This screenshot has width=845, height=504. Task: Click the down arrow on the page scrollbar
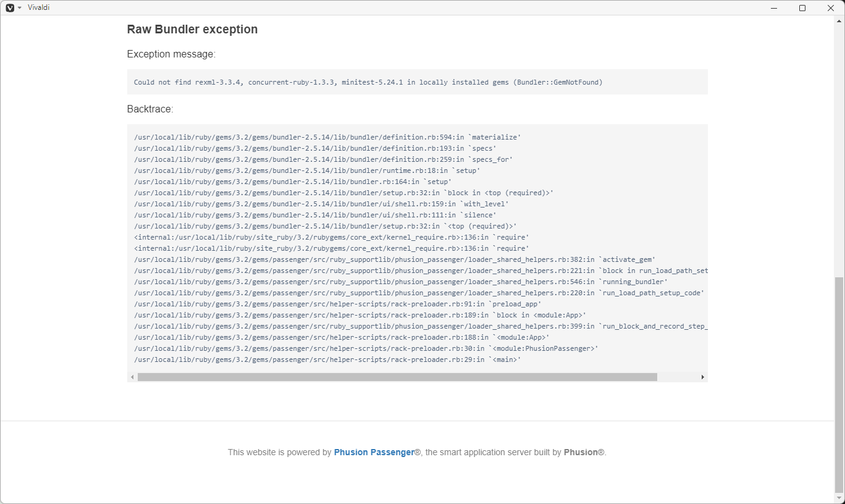840,498
